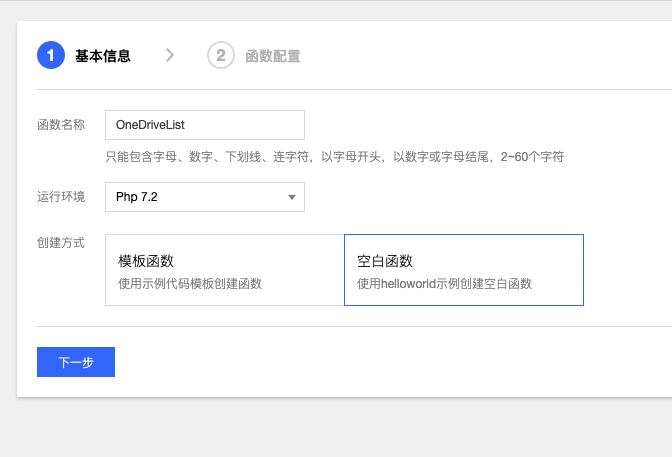Focus the OneDriveList function name field

coord(204,125)
